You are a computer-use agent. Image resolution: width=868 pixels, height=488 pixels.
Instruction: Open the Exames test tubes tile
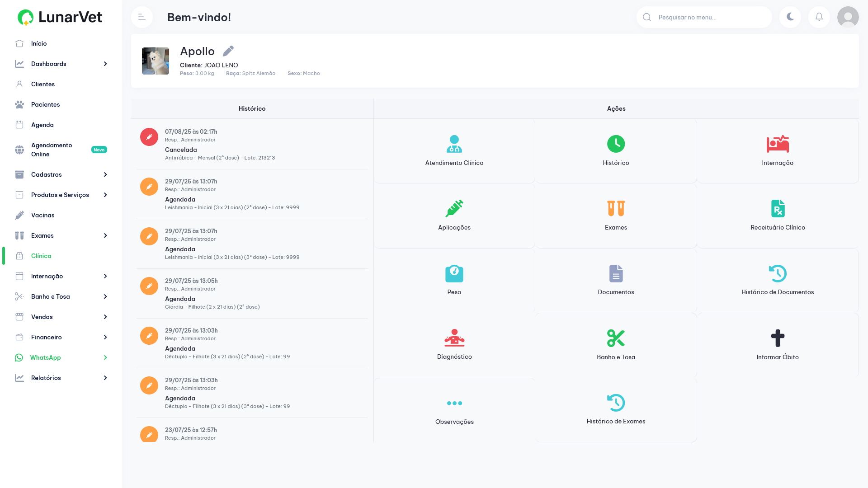point(616,216)
